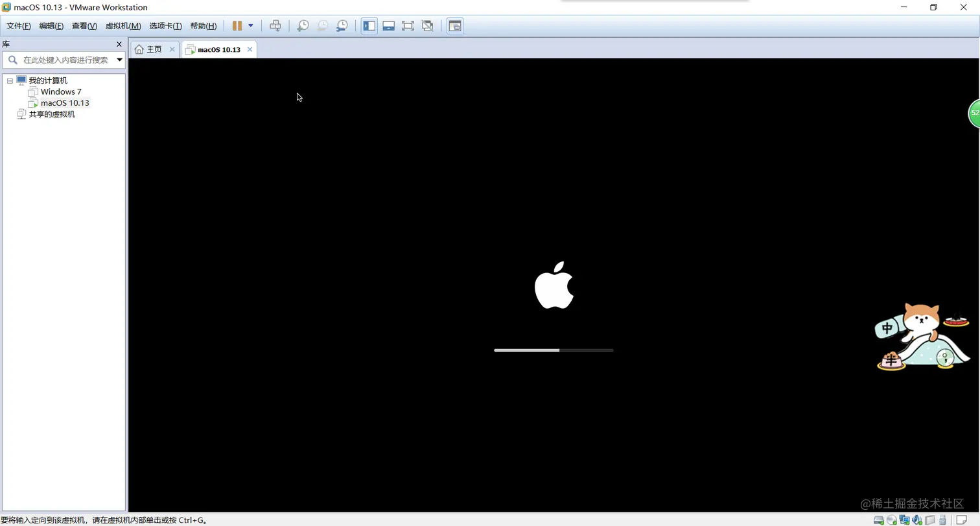The image size is (980, 526).
Task: Switch to the 主页 tab
Action: [x=154, y=49]
